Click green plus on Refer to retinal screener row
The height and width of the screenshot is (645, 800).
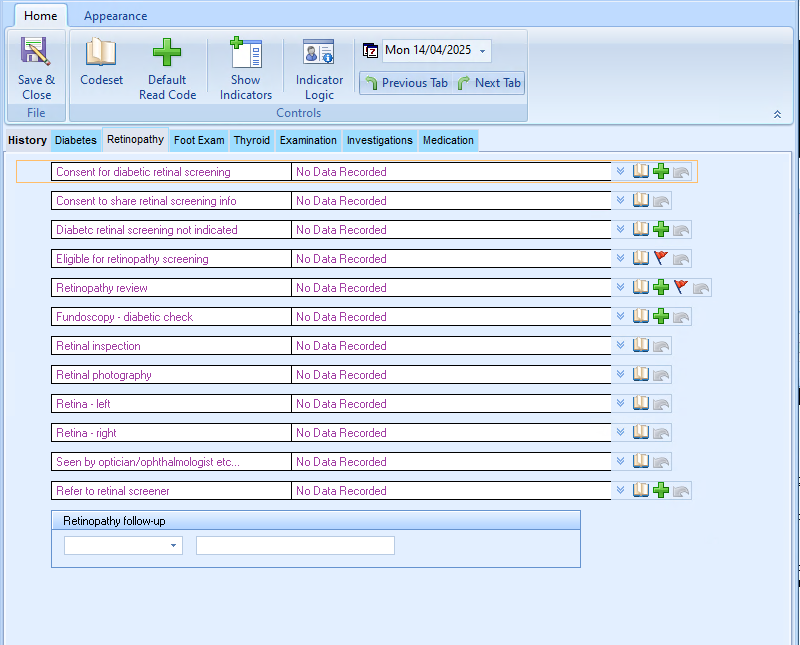(661, 490)
